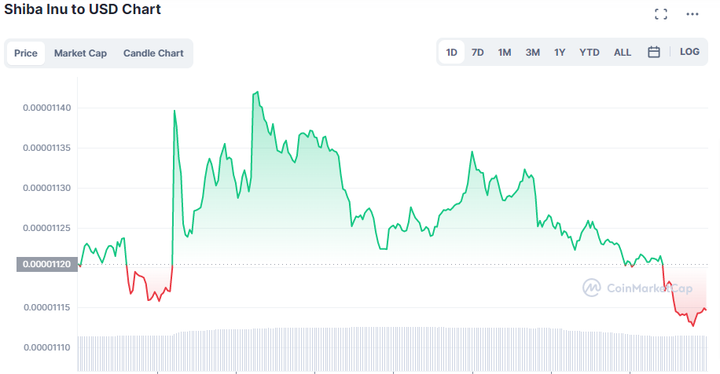Select the ALL time range
Image resolution: width=720 pixels, height=374 pixels.
[622, 52]
